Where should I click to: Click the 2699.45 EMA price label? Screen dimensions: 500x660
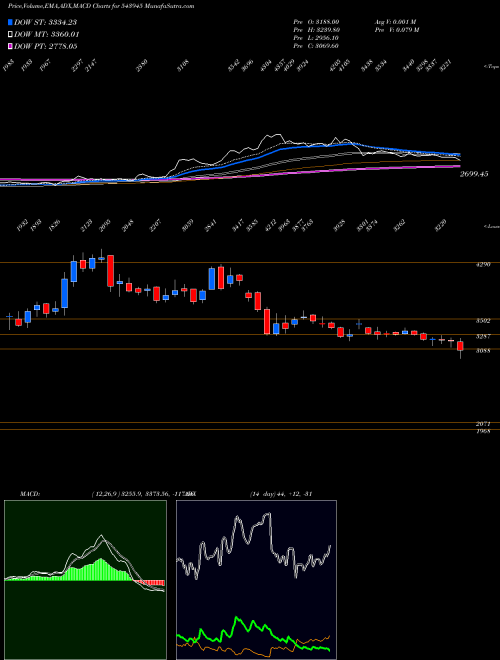(474, 173)
